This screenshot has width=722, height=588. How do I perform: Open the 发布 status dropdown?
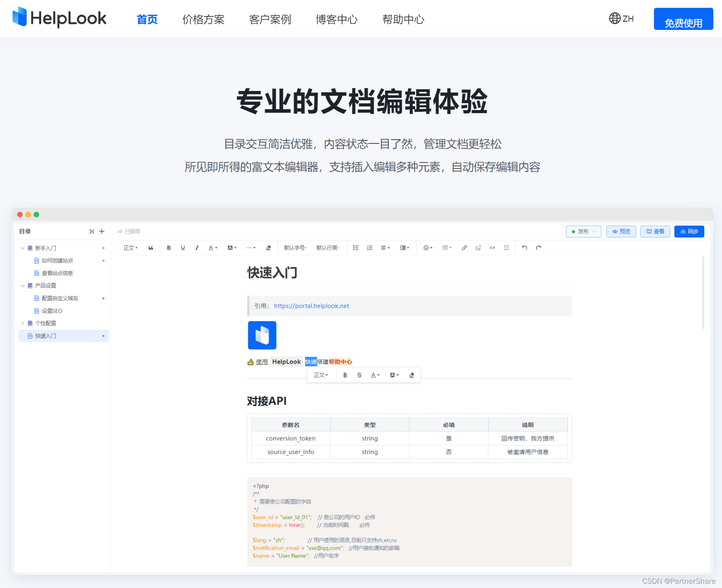click(583, 231)
